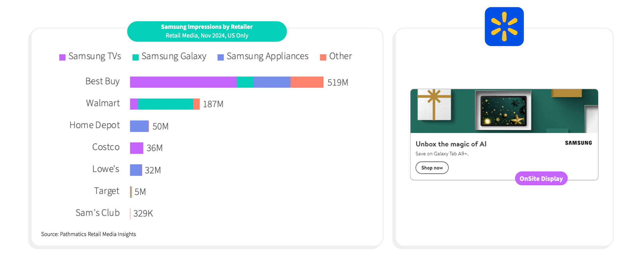Click the 'Costco' row label
This screenshot has width=644, height=260.
point(106,147)
